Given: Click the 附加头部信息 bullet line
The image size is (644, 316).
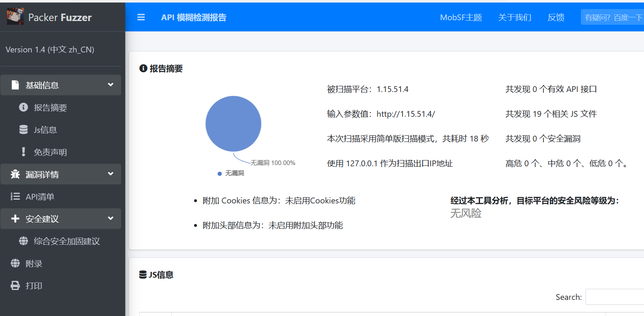Looking at the screenshot, I should point(273,225).
